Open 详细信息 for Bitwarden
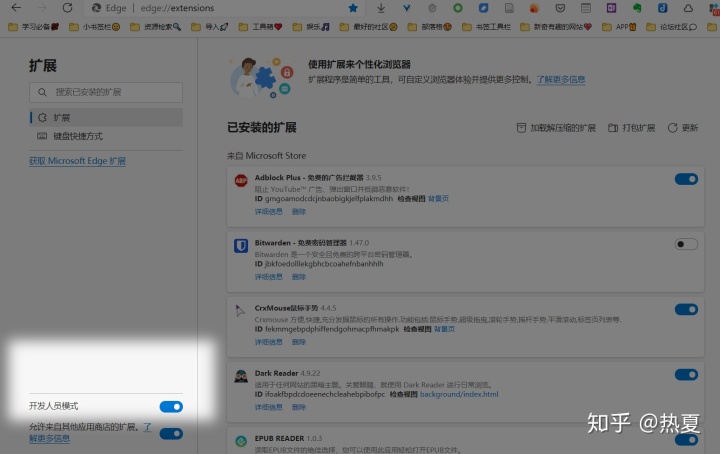 [x=269, y=277]
